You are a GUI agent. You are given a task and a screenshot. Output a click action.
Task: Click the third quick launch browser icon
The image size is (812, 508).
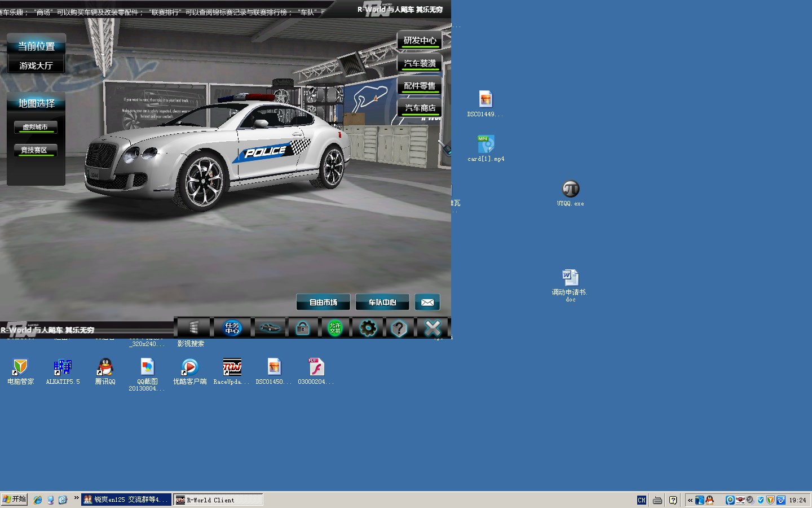pyautogui.click(x=63, y=500)
